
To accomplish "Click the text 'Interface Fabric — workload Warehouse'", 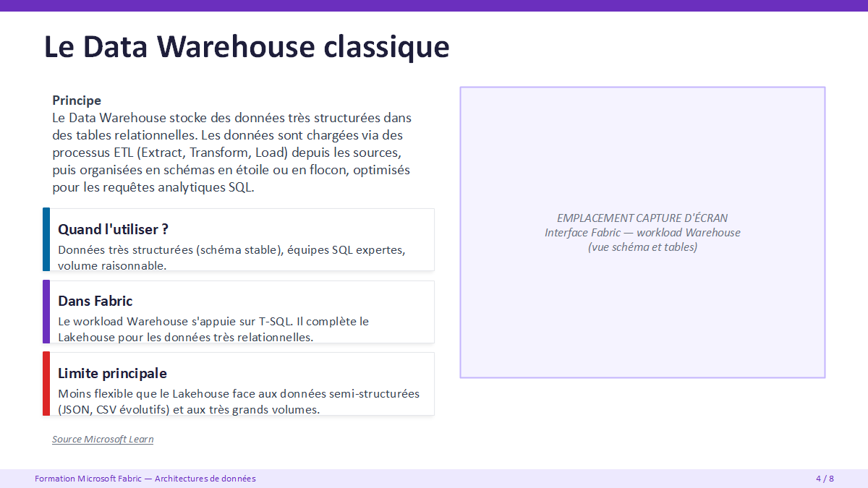I will [642, 232].
